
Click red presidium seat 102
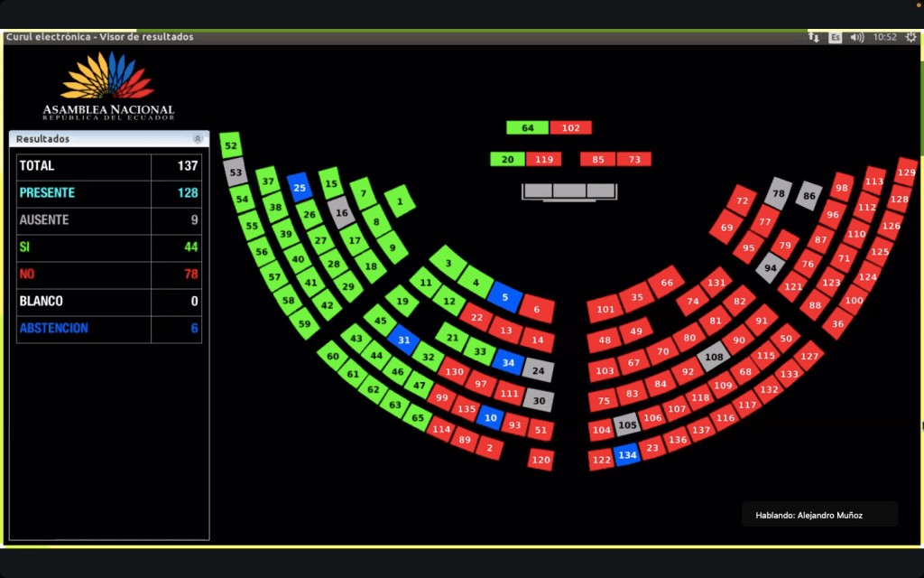click(570, 128)
